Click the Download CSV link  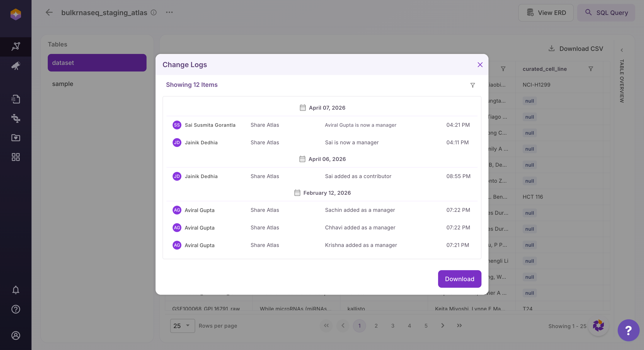(575, 48)
